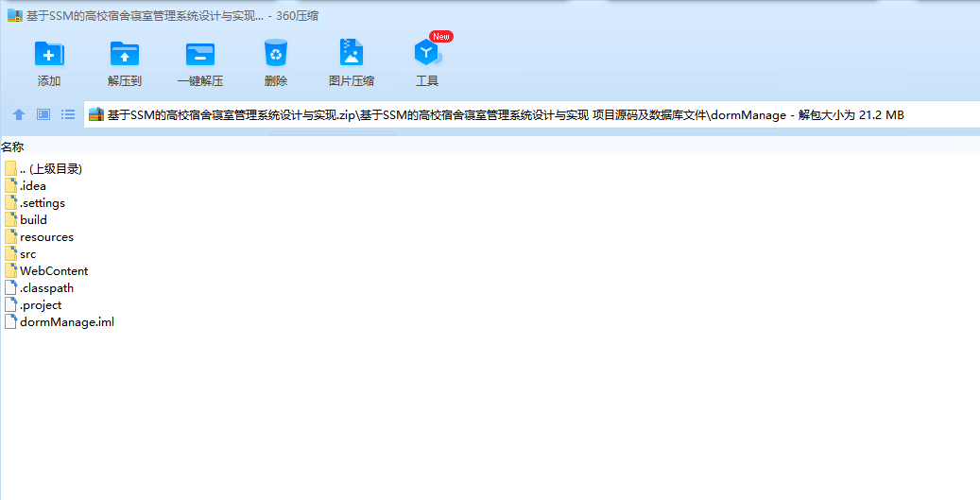Click the 添加 label under Add icon

[49, 80]
